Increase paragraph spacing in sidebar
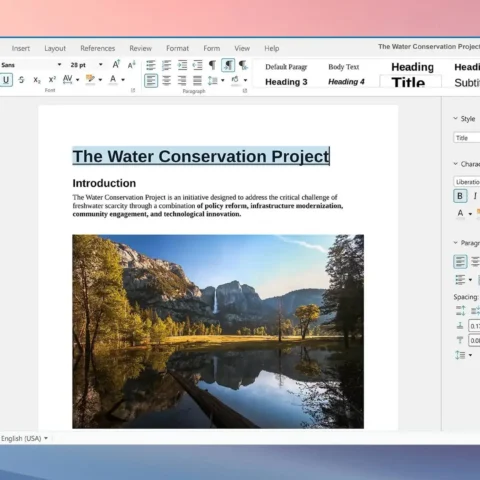The width and height of the screenshot is (480, 480). (461, 311)
